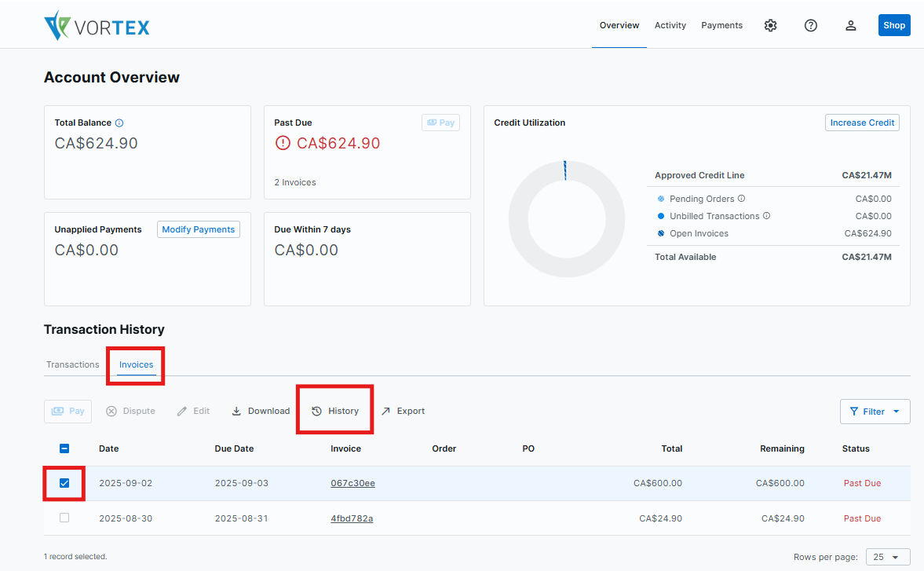This screenshot has height=571, width=924.
Task: Click the date 2025-08-30 cell
Action: (x=126, y=518)
